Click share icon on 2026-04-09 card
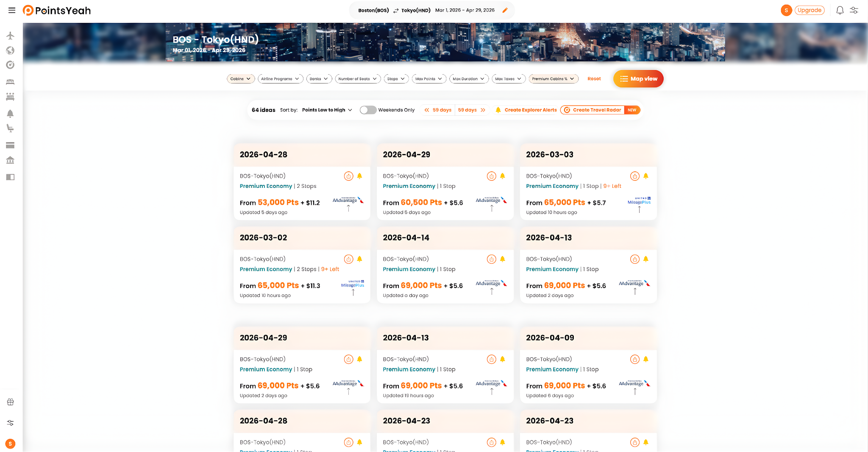The width and height of the screenshot is (868, 452). click(x=634, y=359)
